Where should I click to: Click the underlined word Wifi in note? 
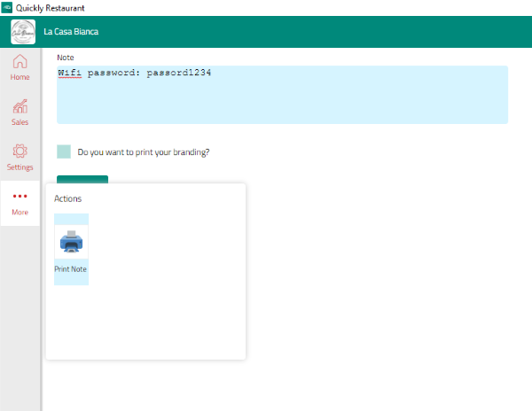click(x=69, y=73)
